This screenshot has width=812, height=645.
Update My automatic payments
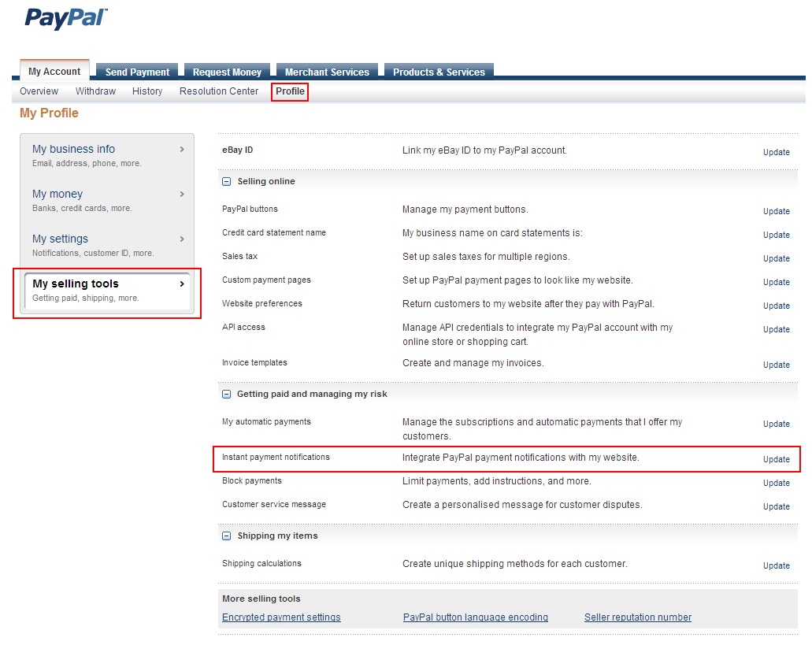[x=777, y=424]
